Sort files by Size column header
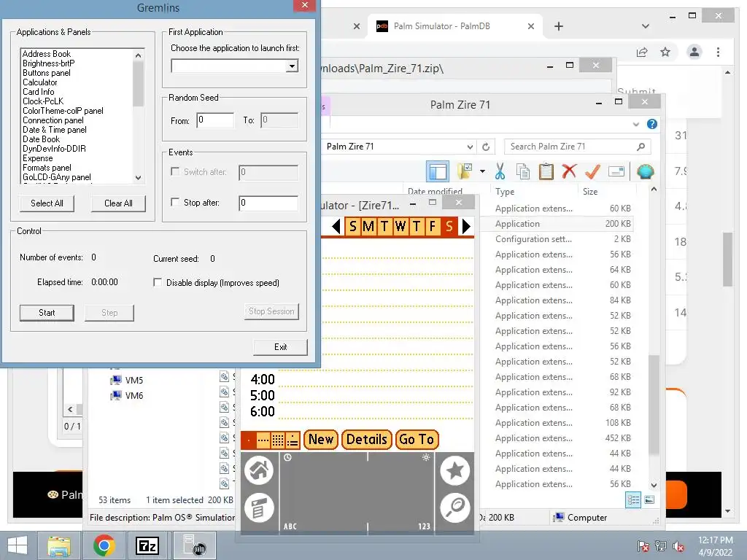The image size is (747, 560). pos(589,192)
